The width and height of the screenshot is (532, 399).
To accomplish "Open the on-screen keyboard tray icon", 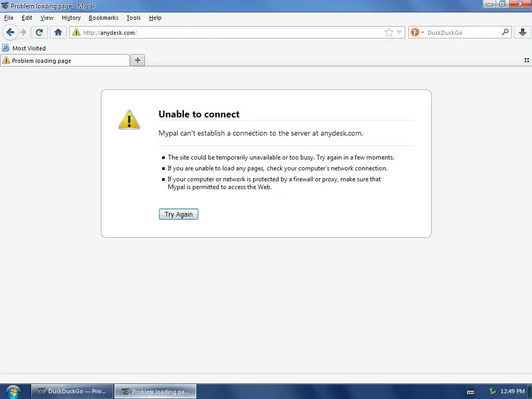I will click(x=471, y=392).
